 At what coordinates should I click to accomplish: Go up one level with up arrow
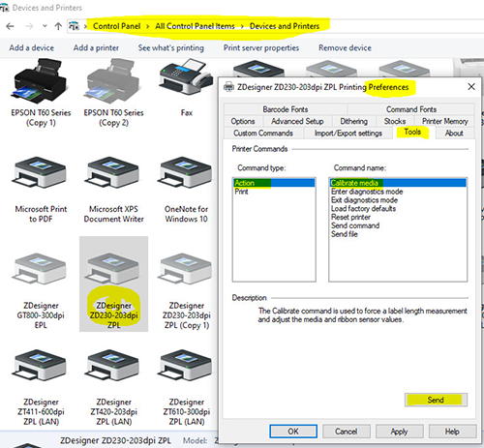coord(58,26)
